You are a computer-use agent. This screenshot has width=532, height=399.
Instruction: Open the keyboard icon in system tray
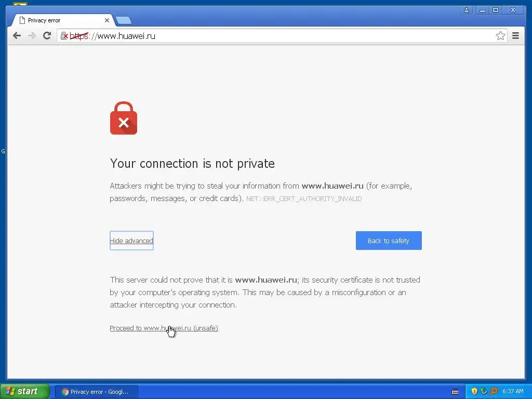pyautogui.click(x=455, y=392)
